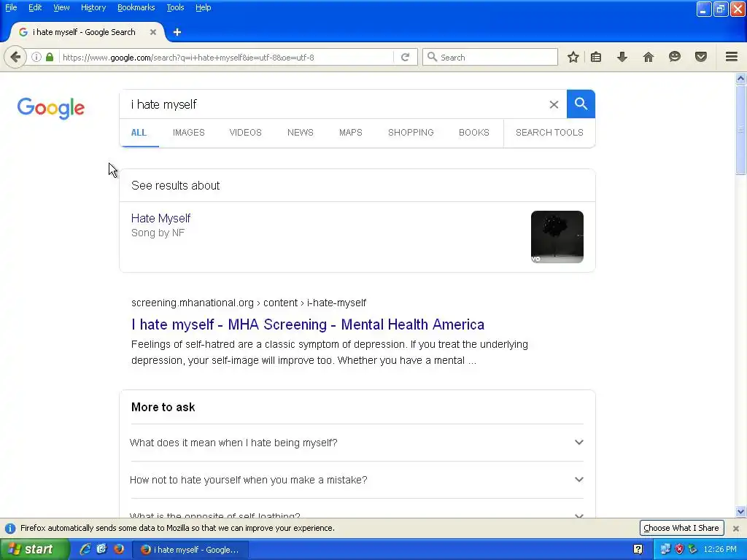The image size is (747, 560).
Task: Launch Internet Explorer from quick launch
Action: pos(85,549)
